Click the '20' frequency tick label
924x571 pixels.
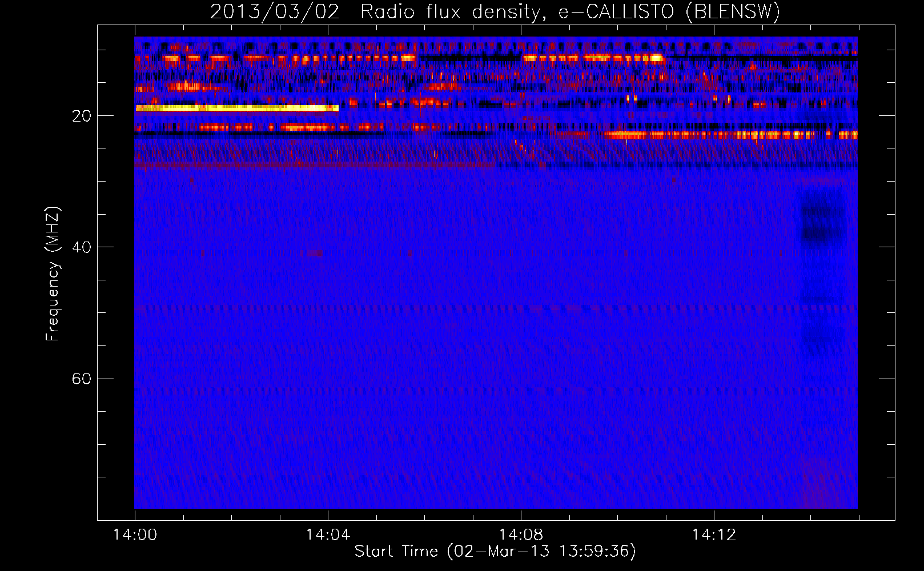click(82, 116)
